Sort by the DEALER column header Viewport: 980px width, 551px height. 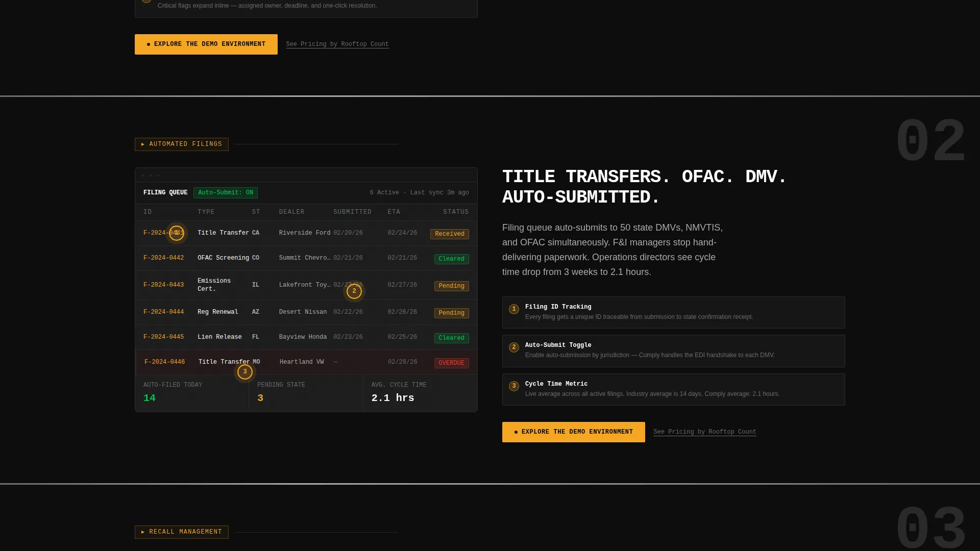tap(292, 212)
